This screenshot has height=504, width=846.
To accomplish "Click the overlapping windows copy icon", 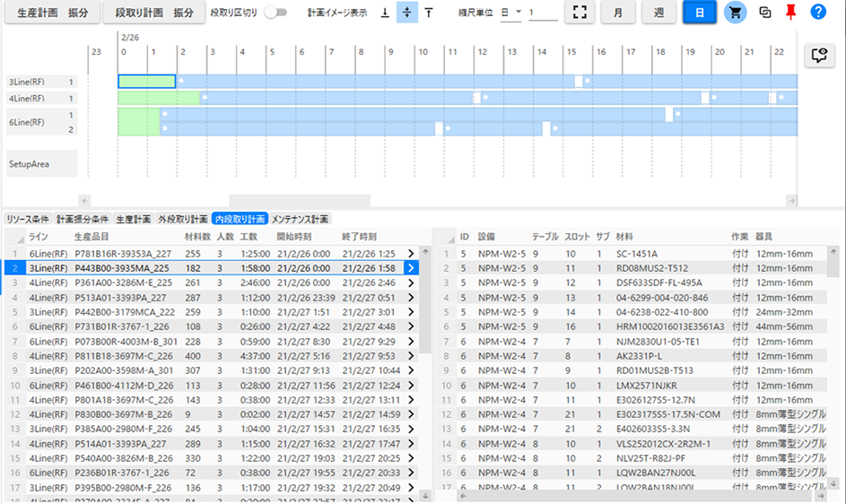I will [765, 13].
